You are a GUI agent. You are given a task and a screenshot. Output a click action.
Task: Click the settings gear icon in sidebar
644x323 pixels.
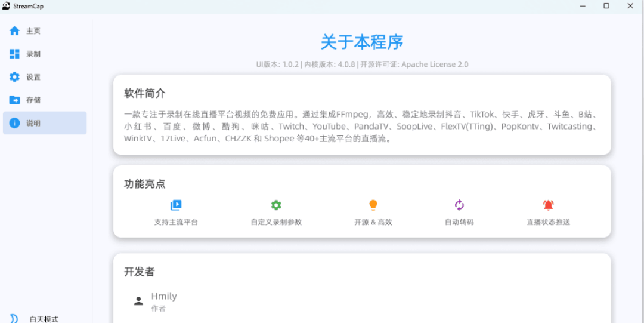pos(15,77)
